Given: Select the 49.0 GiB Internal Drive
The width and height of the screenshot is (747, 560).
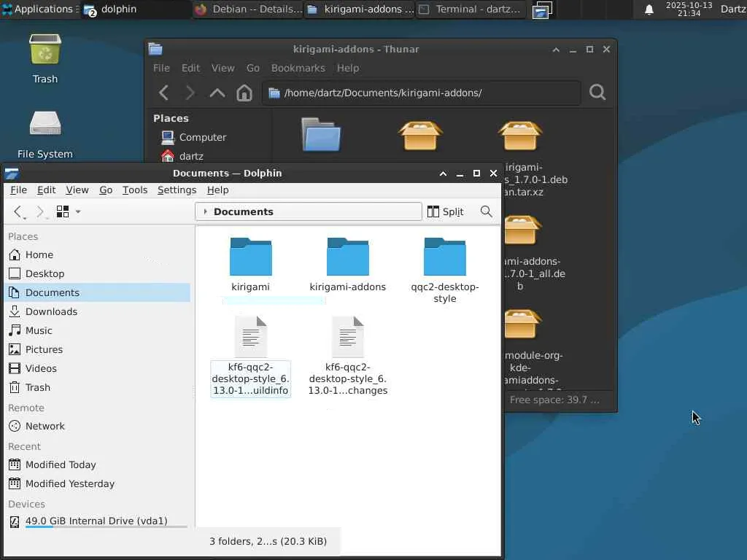Looking at the screenshot, I should (98, 521).
